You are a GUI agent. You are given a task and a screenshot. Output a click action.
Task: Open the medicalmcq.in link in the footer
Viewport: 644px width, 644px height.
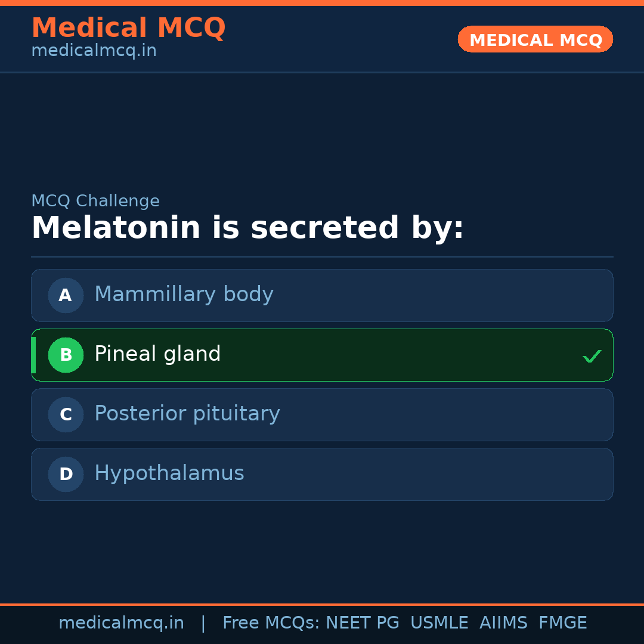coord(121,623)
